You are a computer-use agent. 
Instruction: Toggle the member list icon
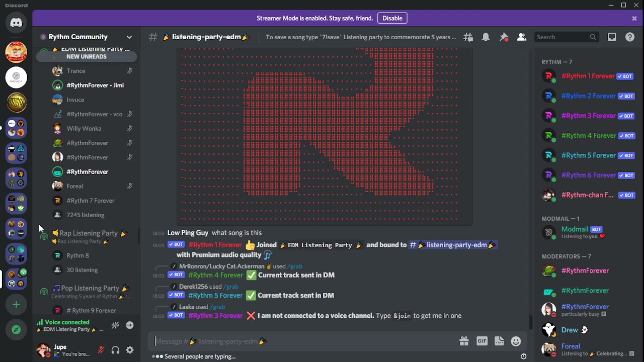click(x=521, y=37)
